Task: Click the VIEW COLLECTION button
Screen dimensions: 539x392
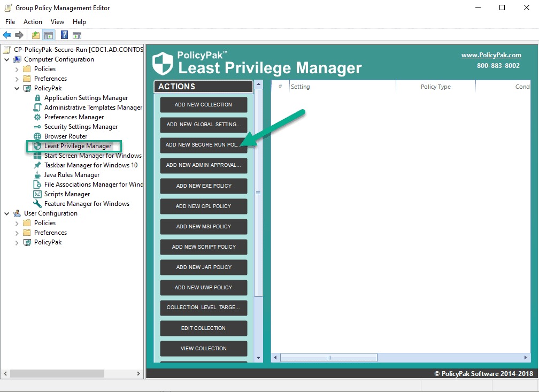Action: (x=204, y=348)
